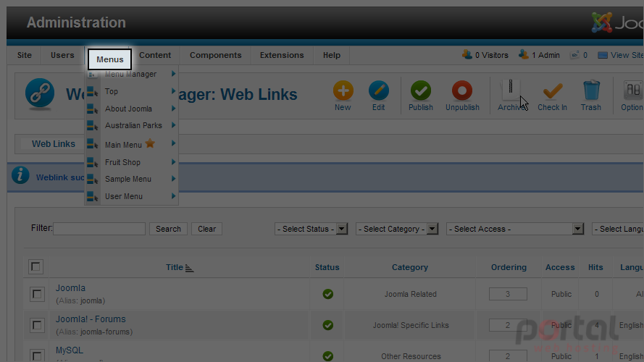Click the Filter text input field

tap(99, 229)
